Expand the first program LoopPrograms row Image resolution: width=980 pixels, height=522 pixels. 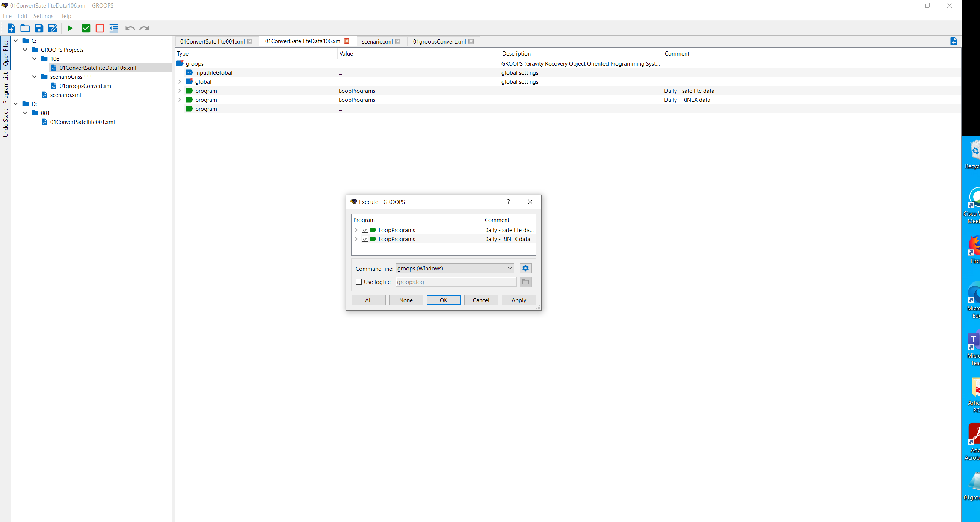coord(356,230)
